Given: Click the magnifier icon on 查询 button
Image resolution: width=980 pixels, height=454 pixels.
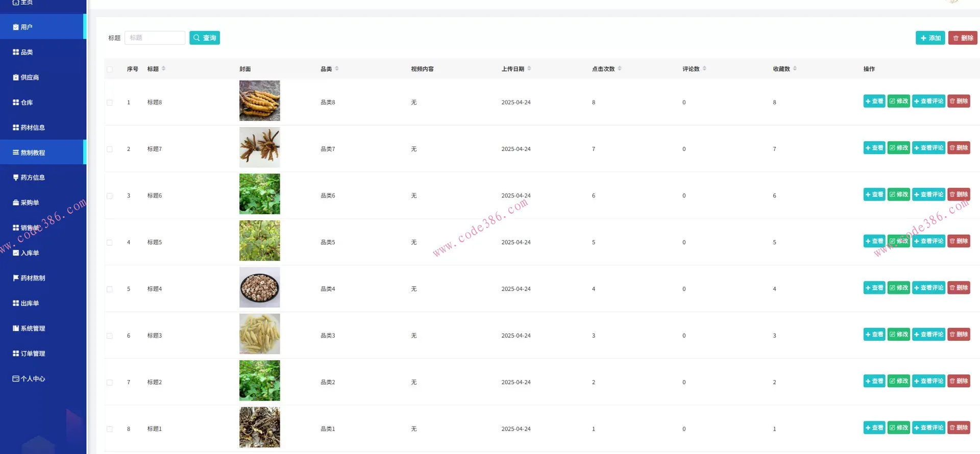Looking at the screenshot, I should 197,38.
